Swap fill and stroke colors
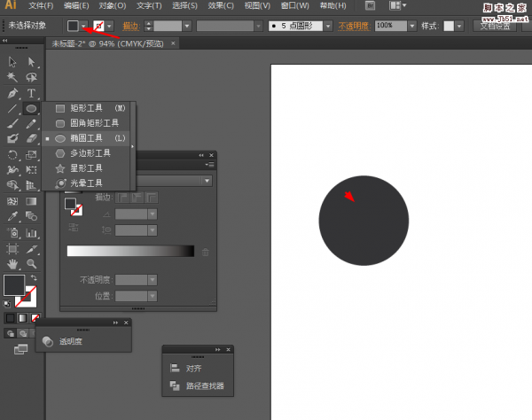 pos(35,277)
